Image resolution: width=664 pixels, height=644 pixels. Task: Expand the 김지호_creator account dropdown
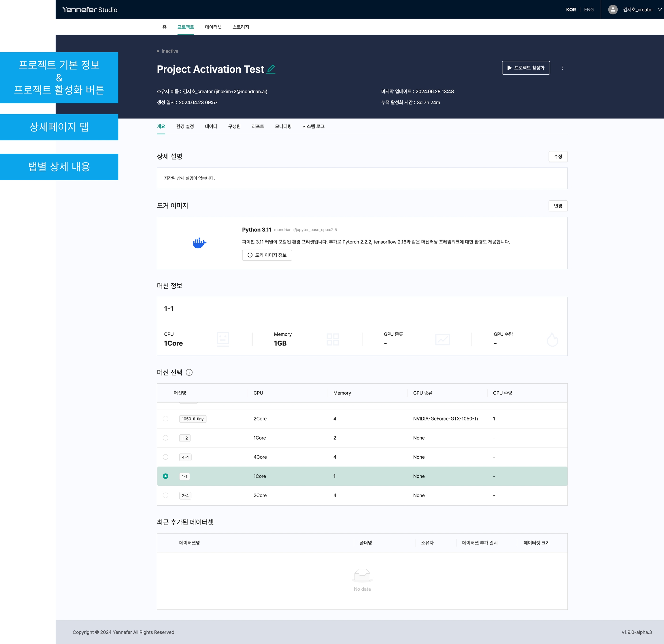pyautogui.click(x=659, y=10)
